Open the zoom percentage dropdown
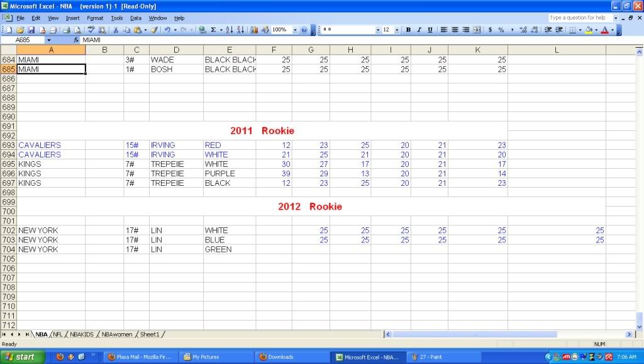The width and height of the screenshot is (644, 364). (x=294, y=30)
